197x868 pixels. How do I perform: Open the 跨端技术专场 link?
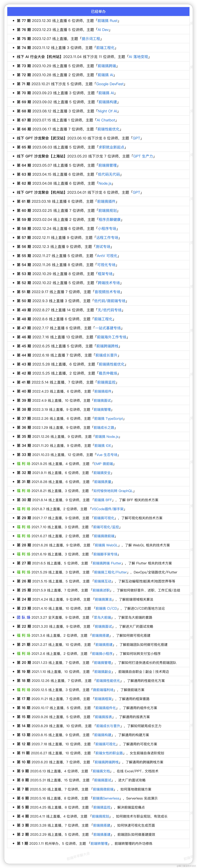pyautogui.click(x=109, y=283)
